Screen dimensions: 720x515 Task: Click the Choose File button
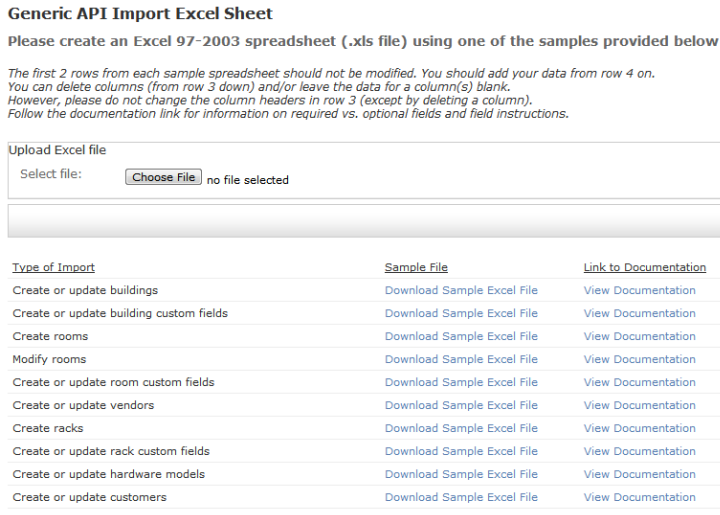pyautogui.click(x=163, y=177)
